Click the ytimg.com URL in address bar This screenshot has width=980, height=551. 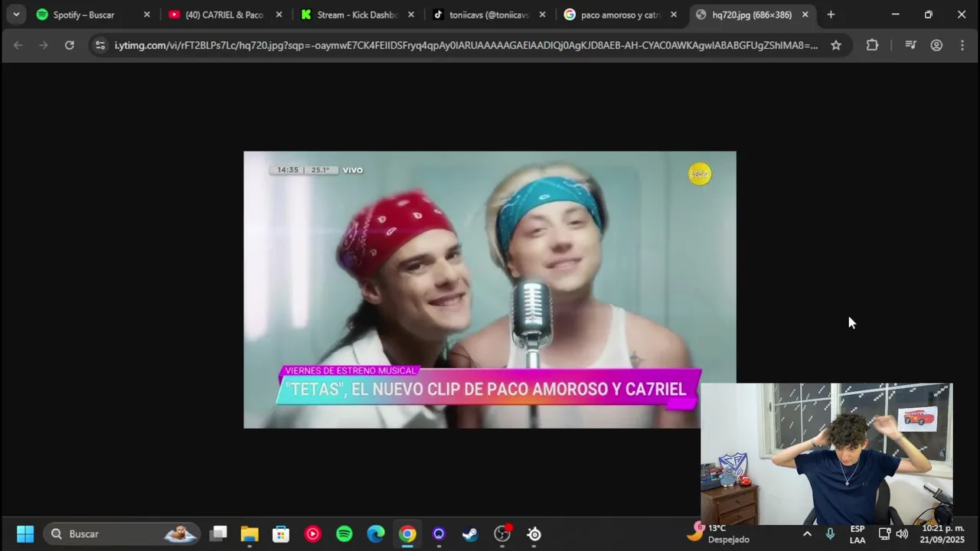click(x=465, y=45)
